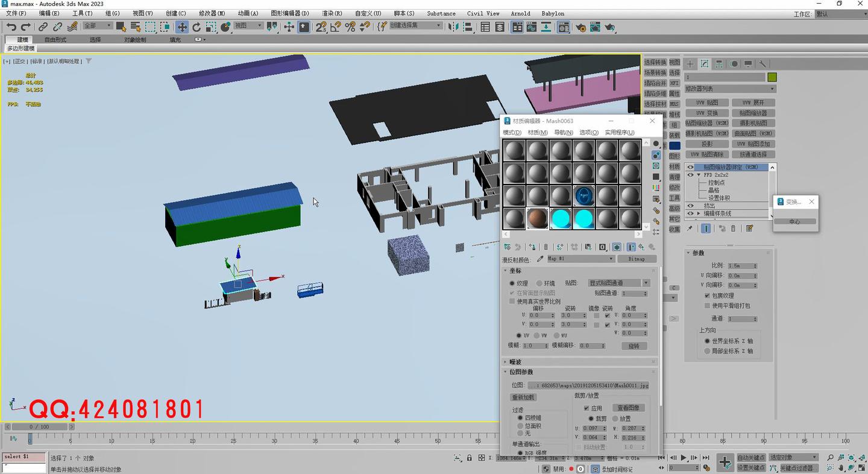Viewport: 868px width, 474px height.
Task: Uncheck the 应用 crop checkbox
Action: (587, 408)
